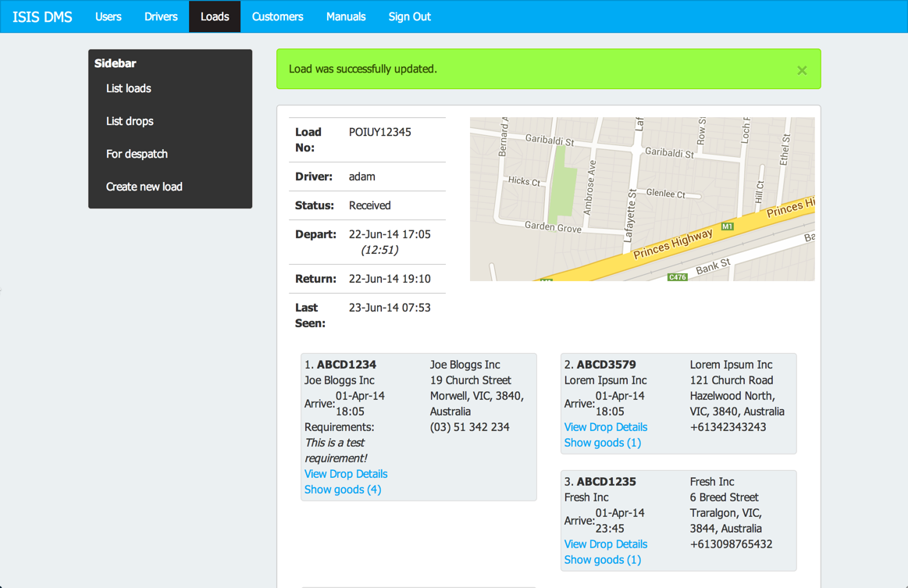Click the test requirement note text
Viewport: 908px width, 588px height.
[336, 451]
